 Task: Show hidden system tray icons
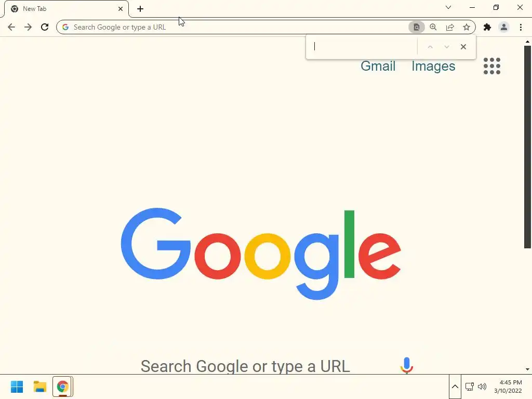pos(455,387)
